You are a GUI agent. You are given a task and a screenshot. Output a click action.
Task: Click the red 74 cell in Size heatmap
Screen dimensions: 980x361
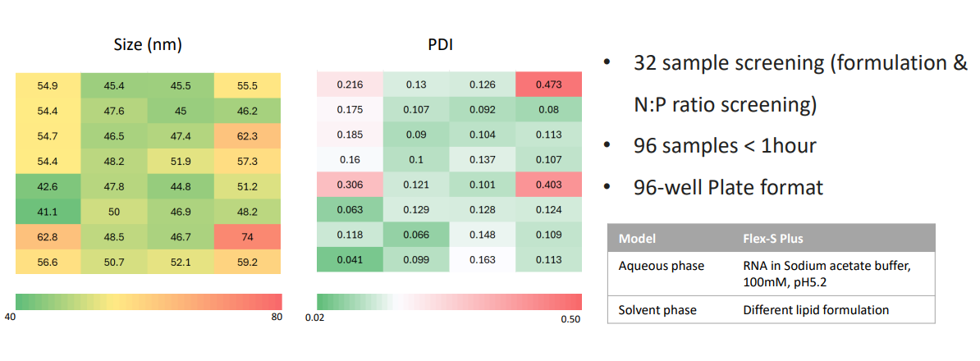pyautogui.click(x=248, y=239)
